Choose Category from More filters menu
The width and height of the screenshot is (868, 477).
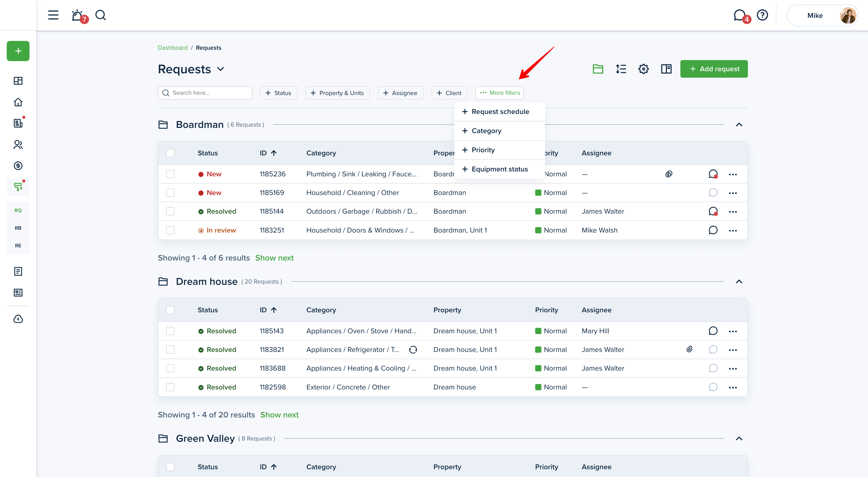click(486, 131)
